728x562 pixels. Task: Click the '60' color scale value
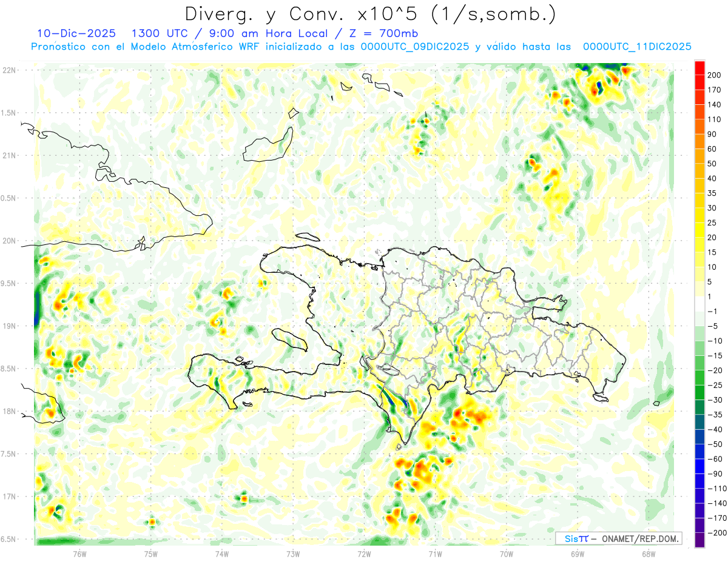pos(713,149)
